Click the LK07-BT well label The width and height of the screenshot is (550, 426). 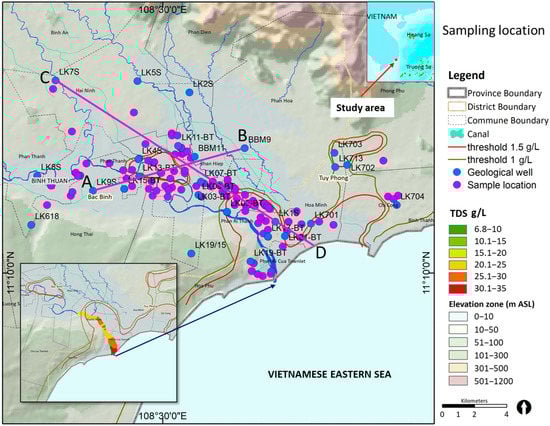(x=221, y=173)
